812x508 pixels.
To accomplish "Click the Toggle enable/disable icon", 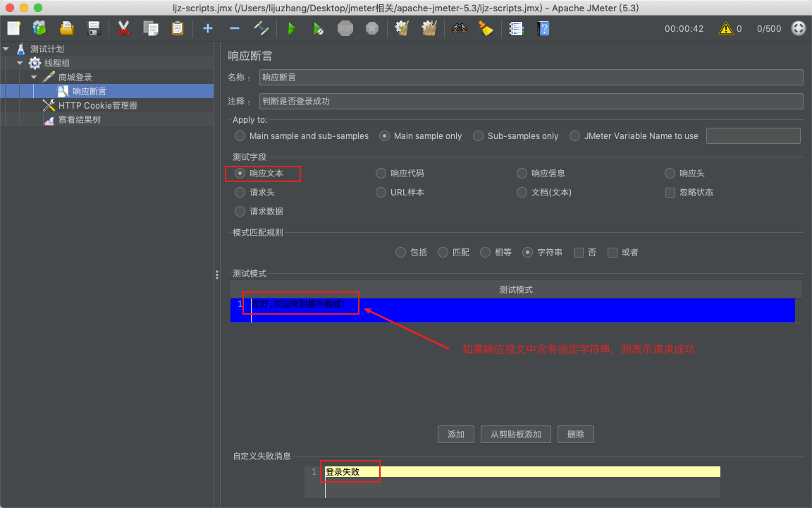I will (x=262, y=28).
